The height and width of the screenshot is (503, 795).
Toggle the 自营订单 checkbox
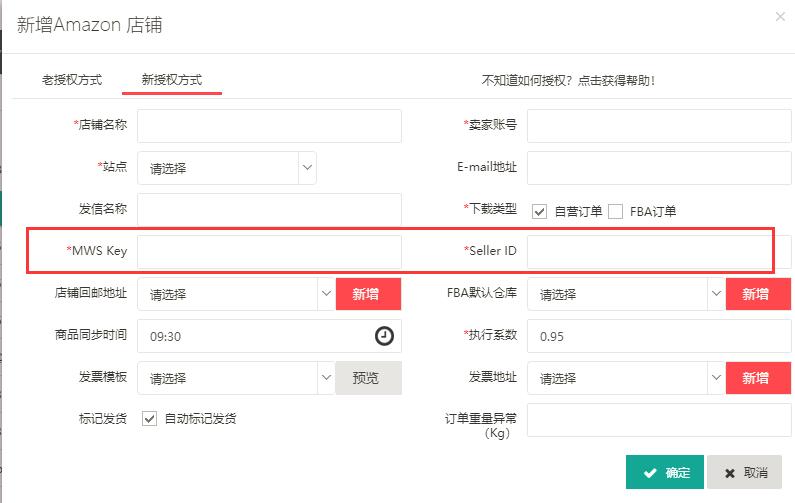click(x=539, y=211)
